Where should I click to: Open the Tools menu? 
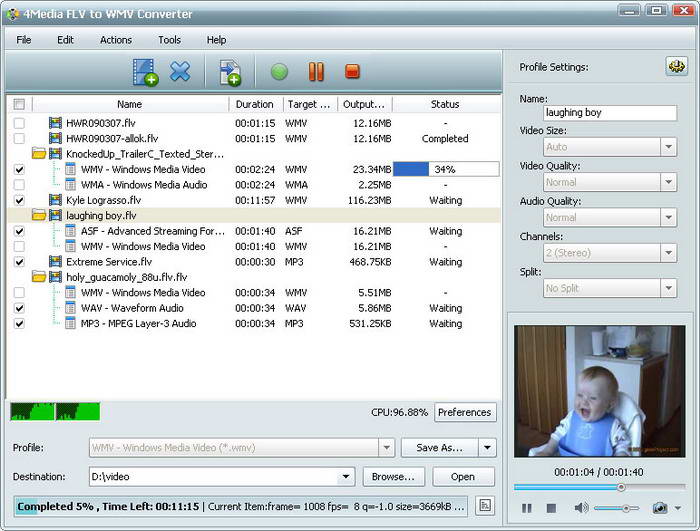(x=169, y=40)
